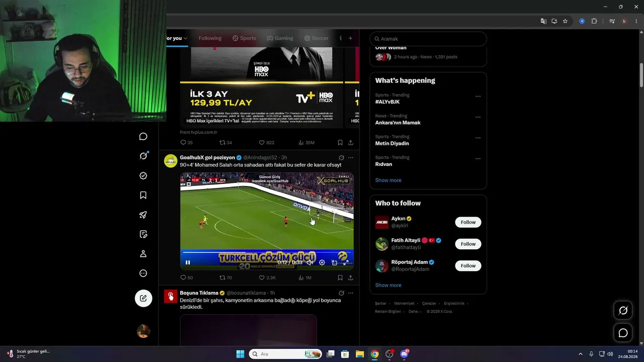
Task: Open Bookmarks in the left sidebar
Action: click(143, 195)
